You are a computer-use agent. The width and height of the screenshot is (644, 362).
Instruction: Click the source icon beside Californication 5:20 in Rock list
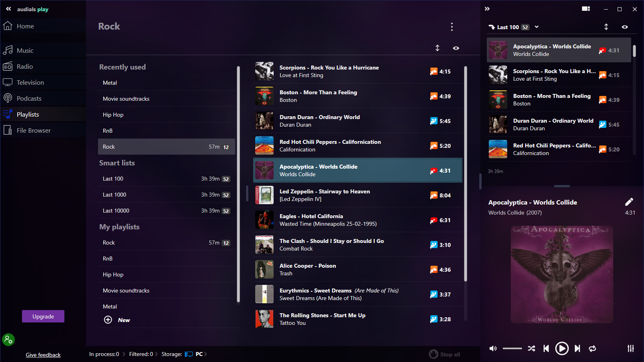pyautogui.click(x=434, y=146)
